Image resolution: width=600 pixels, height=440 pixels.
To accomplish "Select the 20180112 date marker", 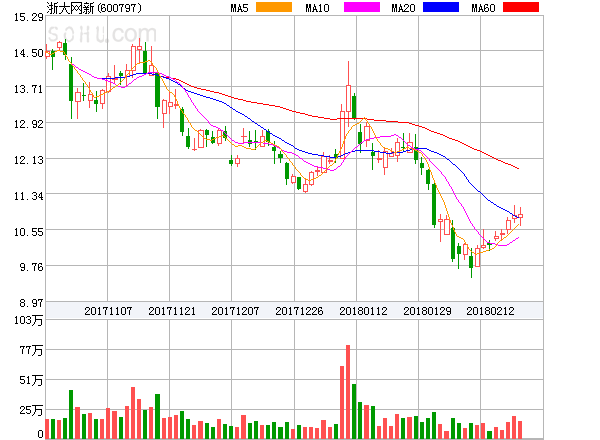I will tap(363, 311).
